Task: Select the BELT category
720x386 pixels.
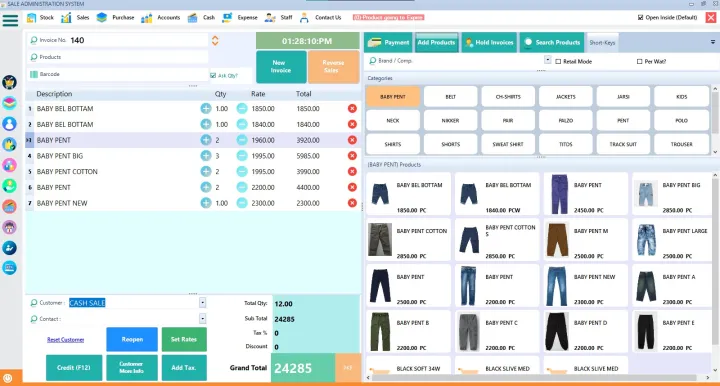Action: point(450,97)
